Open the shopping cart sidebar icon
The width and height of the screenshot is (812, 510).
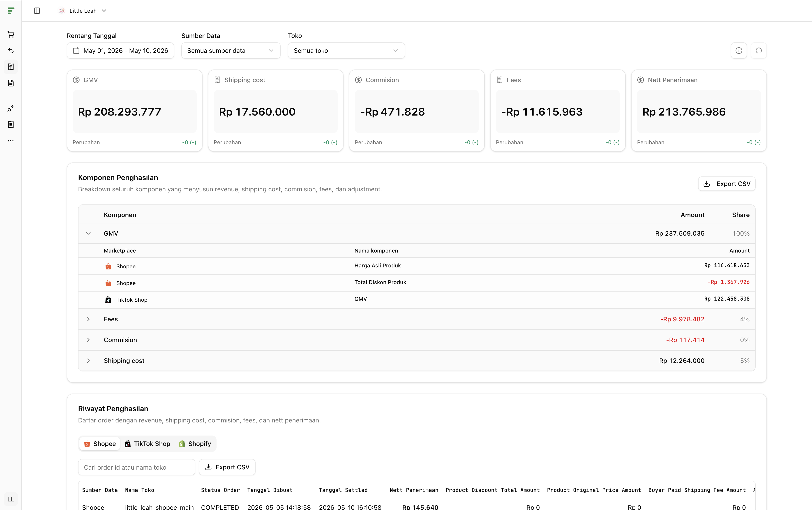[x=11, y=34]
